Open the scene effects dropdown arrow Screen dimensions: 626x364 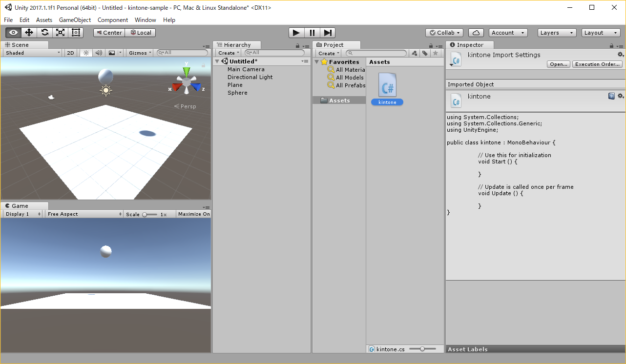point(121,53)
